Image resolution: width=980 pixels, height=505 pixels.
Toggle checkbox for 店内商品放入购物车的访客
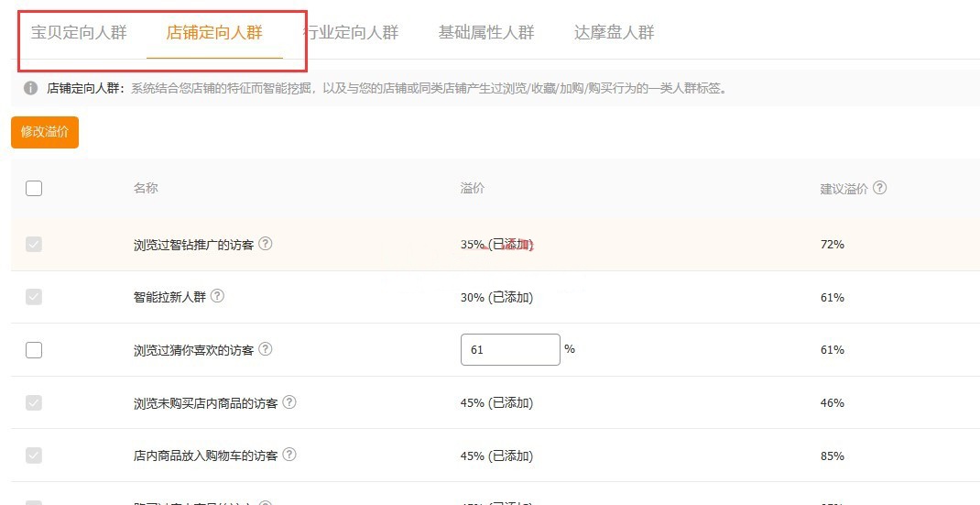(x=34, y=455)
